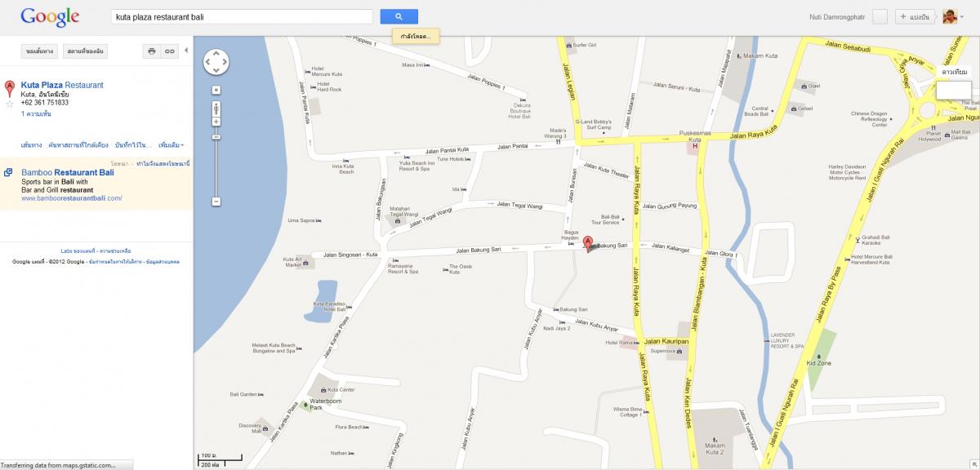
Task: Click the '+ แบ่งปัน' share button
Action: 915,16
